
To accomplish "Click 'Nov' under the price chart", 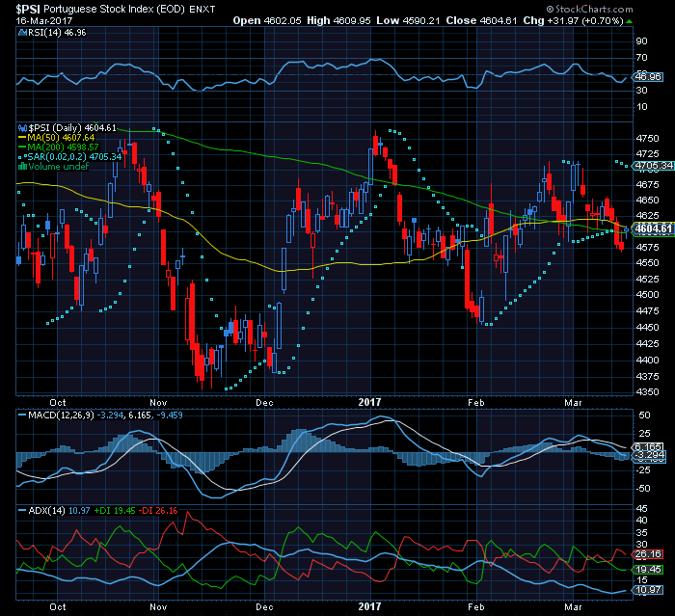I will coord(158,403).
